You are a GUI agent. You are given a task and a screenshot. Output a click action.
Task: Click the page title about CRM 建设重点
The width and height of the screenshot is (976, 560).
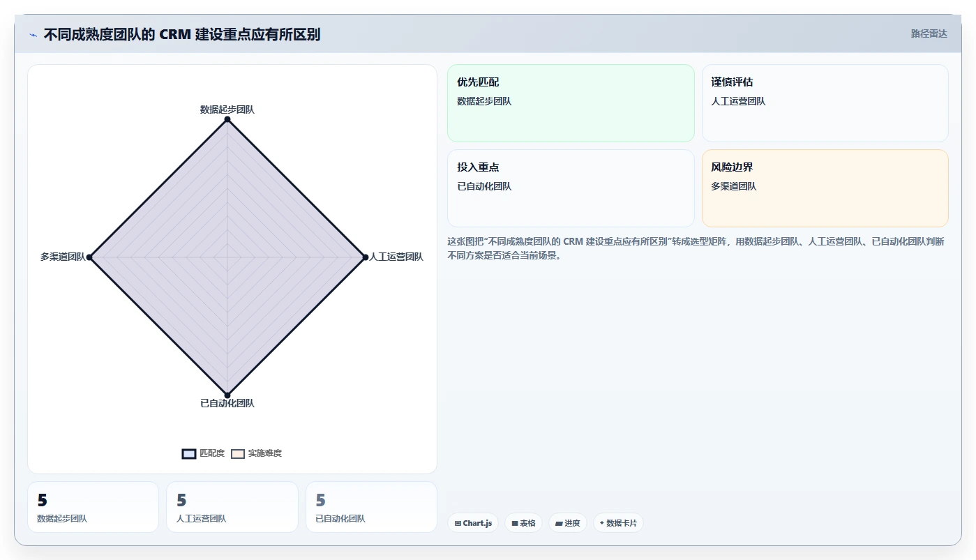(182, 35)
